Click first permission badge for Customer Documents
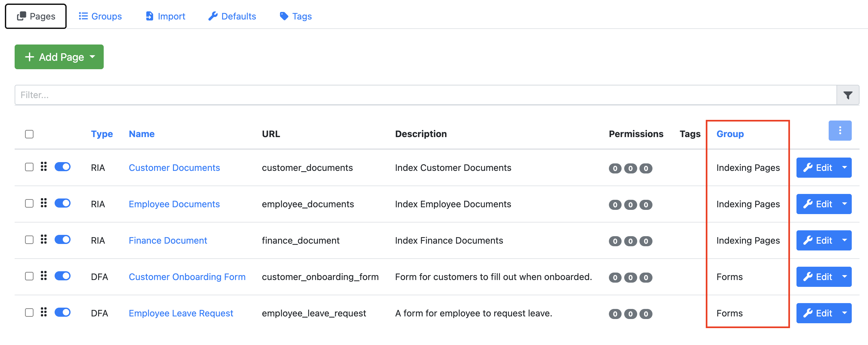Screen dimensions: 868x345 click(x=615, y=168)
